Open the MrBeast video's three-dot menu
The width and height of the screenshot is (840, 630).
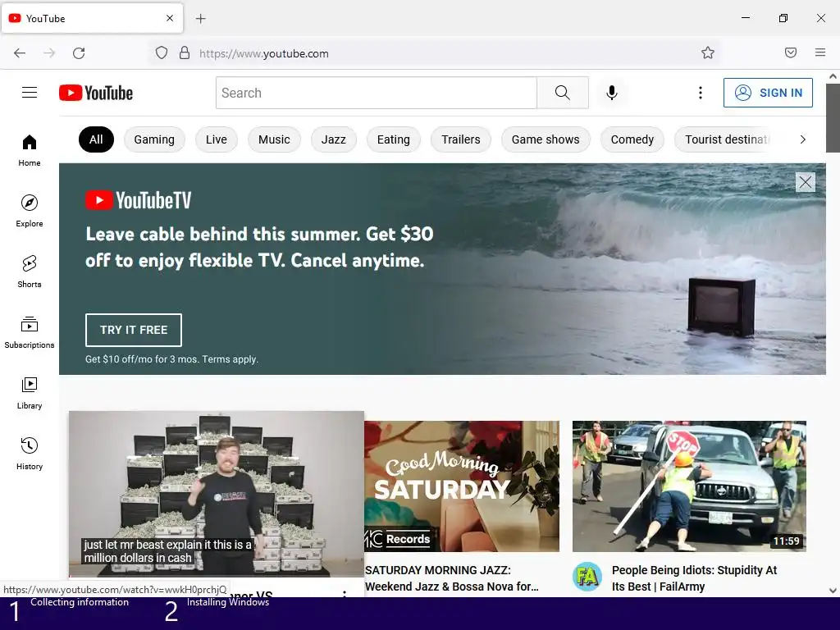(x=345, y=594)
